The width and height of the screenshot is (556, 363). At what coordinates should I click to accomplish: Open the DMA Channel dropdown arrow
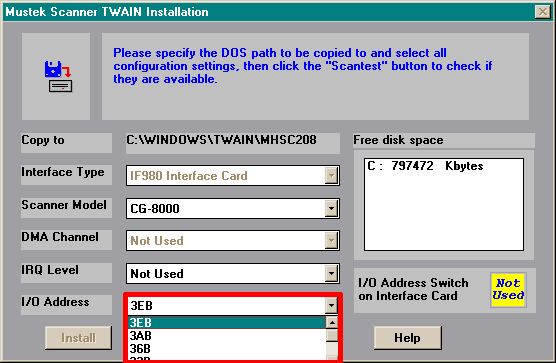pyautogui.click(x=331, y=240)
